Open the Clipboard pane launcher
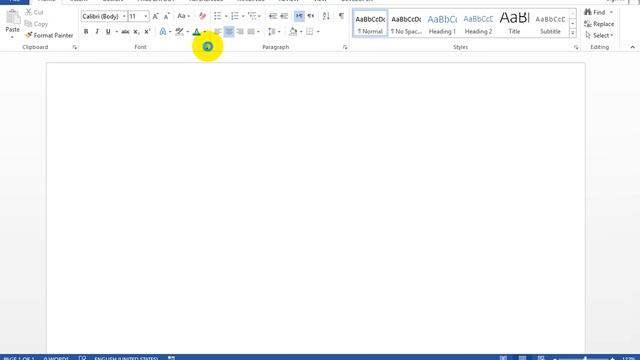 pos(75,47)
